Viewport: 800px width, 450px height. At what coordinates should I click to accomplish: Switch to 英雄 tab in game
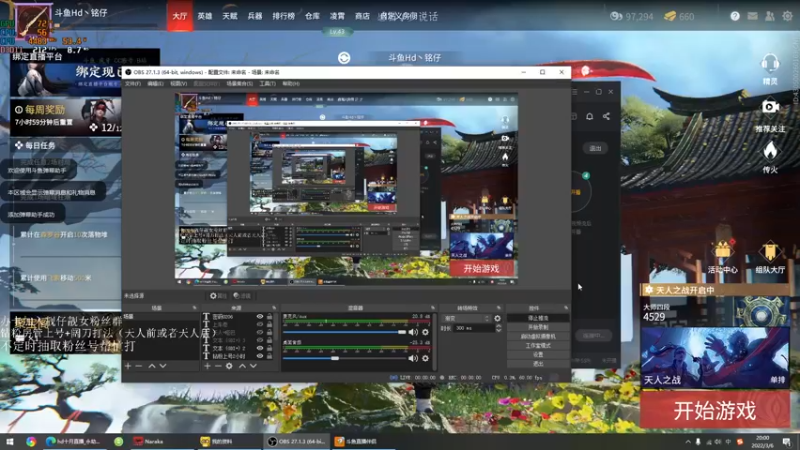point(205,16)
